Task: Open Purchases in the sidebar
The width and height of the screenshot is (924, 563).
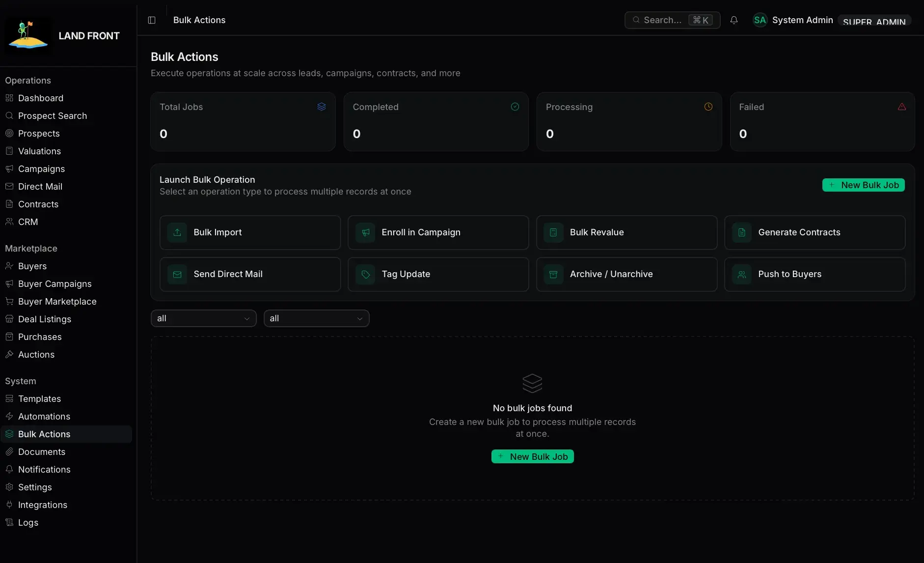Action: click(x=66, y=337)
